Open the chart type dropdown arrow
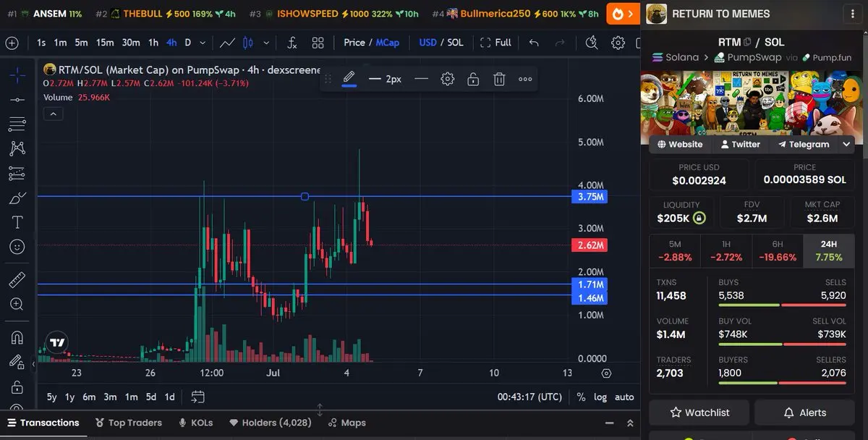Image resolution: width=868 pixels, height=440 pixels. [x=267, y=43]
